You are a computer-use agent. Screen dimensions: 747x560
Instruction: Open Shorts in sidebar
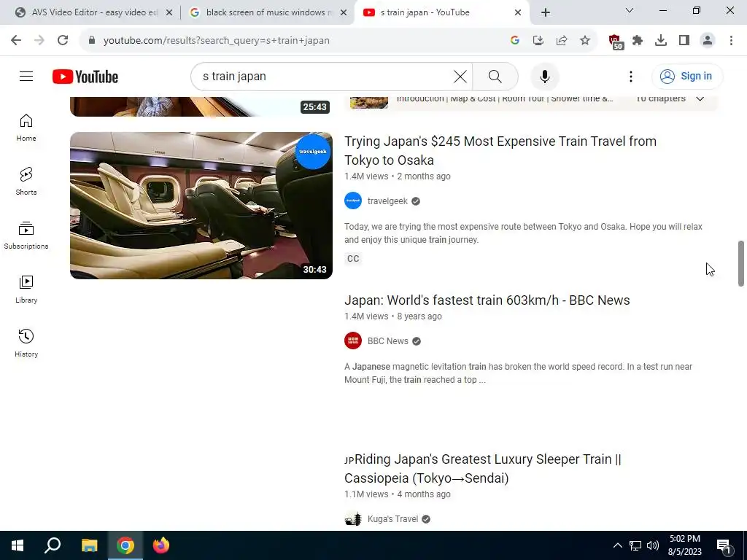coord(26,182)
